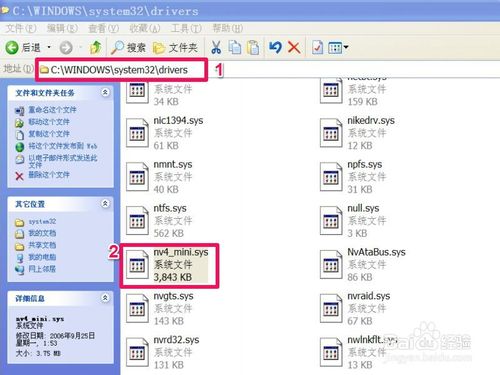
Task: Select the nvraid.sys file icon
Action: coord(331,308)
